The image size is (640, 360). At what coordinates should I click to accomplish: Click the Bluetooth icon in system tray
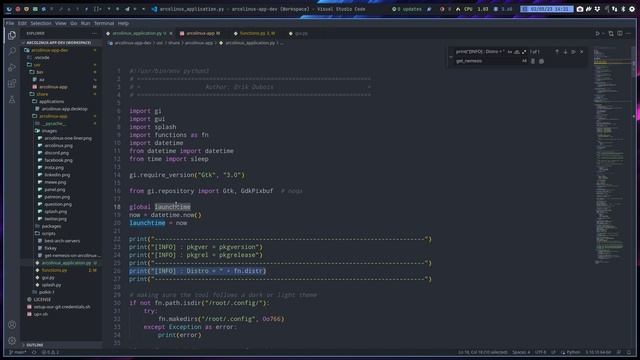pos(623,9)
